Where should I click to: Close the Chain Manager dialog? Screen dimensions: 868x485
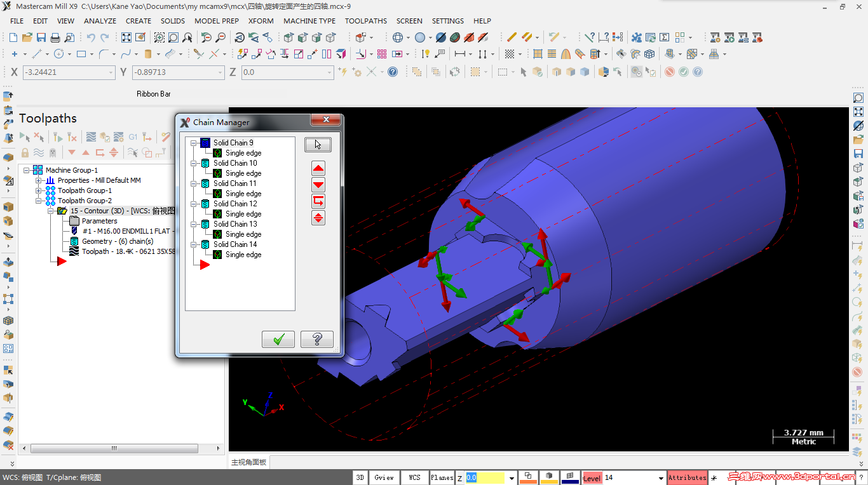(x=326, y=119)
